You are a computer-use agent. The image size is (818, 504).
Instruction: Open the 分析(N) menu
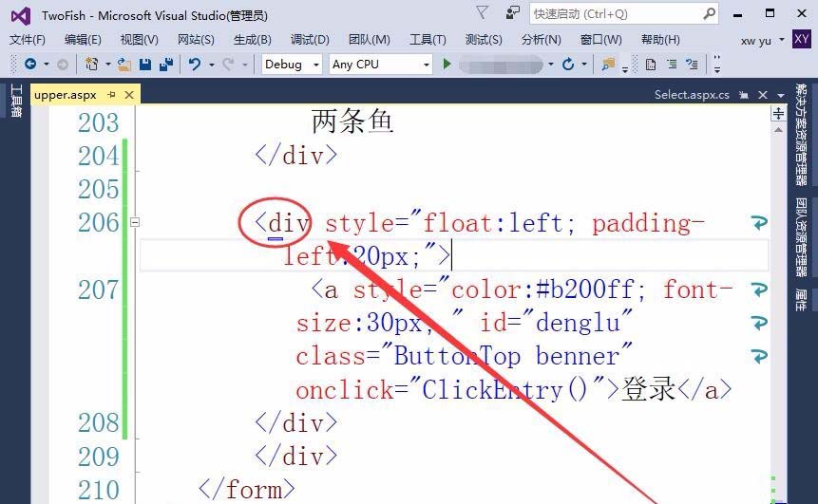point(541,40)
